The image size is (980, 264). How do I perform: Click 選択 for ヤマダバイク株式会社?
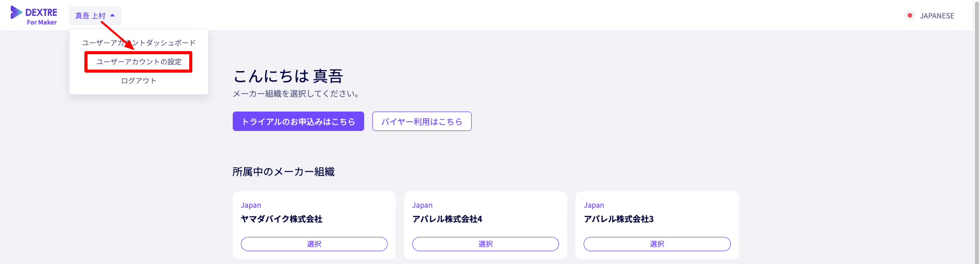[x=314, y=244]
